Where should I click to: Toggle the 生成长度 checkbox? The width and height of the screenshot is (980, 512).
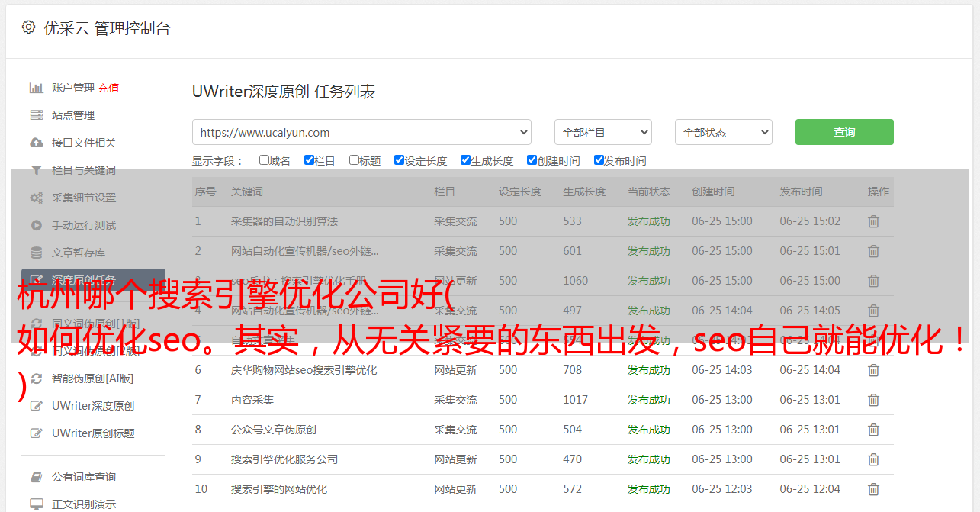465,160
